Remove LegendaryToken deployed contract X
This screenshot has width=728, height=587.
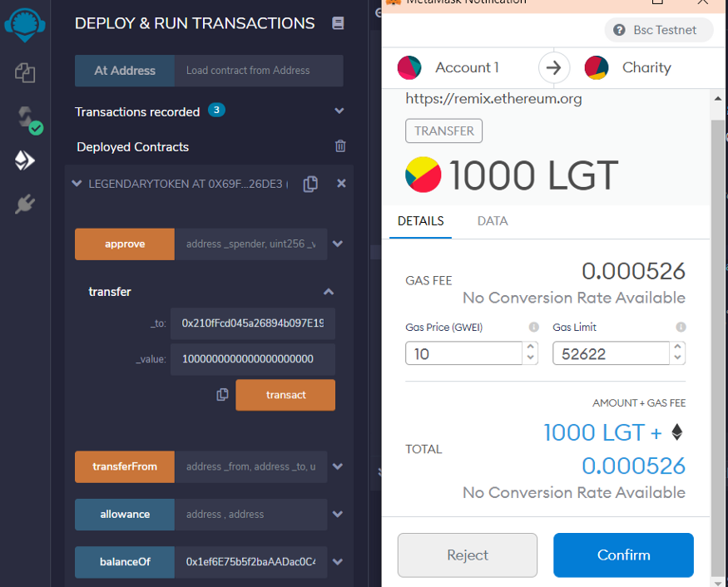(x=341, y=183)
